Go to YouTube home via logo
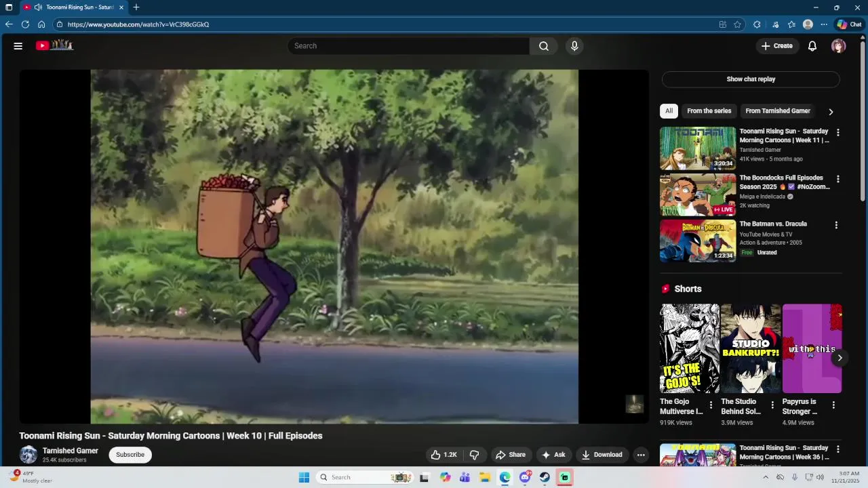Viewport: 868px width, 488px height. [x=54, y=45]
